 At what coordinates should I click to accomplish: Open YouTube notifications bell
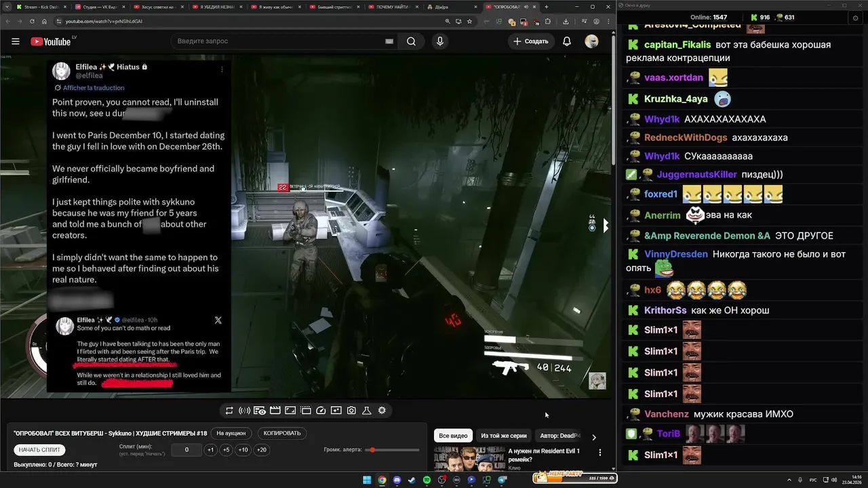tap(567, 41)
